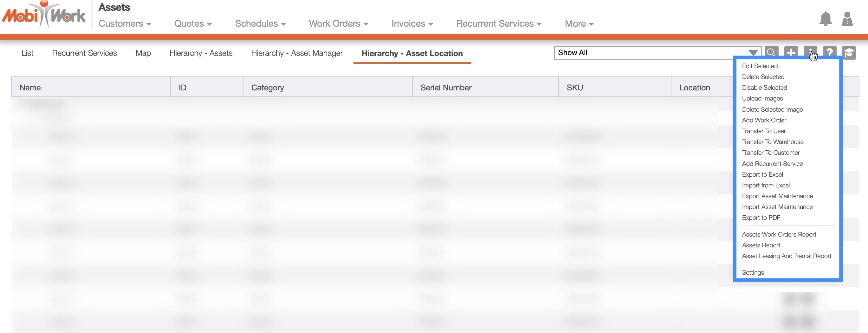The image size is (868, 333).
Task: Select Export to Excel from menu
Action: (x=762, y=175)
